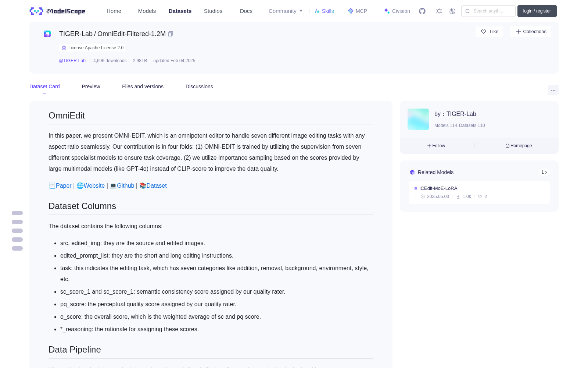
Task: Switch to Files and versions tab
Action: (x=143, y=86)
